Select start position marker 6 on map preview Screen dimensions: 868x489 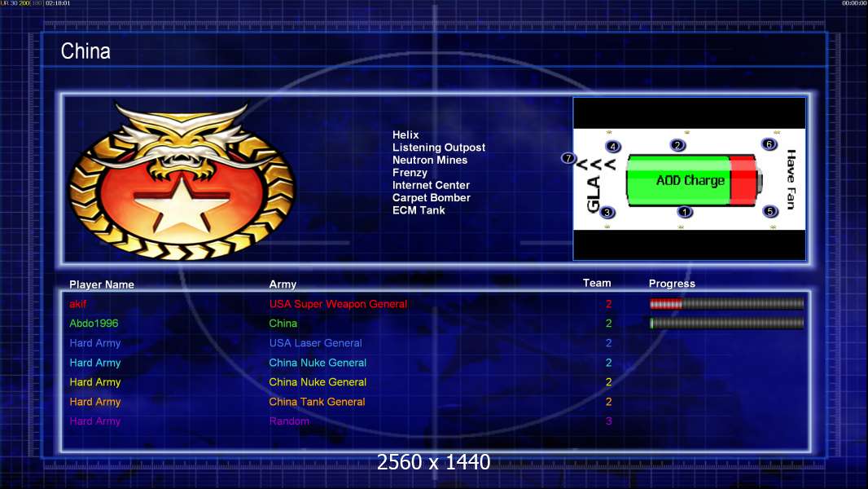[x=769, y=144]
